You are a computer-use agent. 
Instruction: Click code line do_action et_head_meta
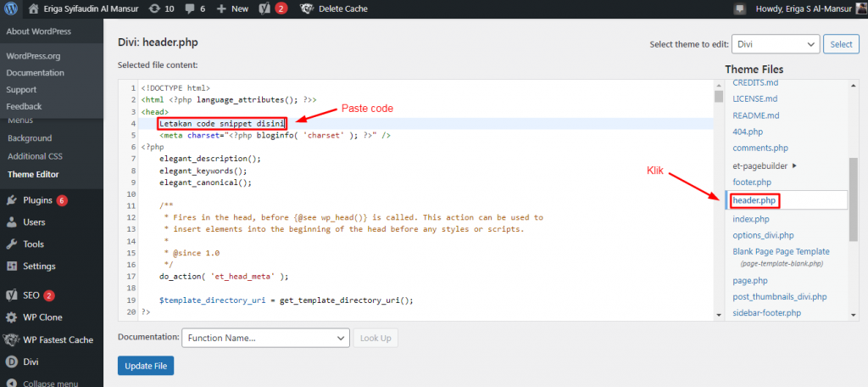click(224, 276)
